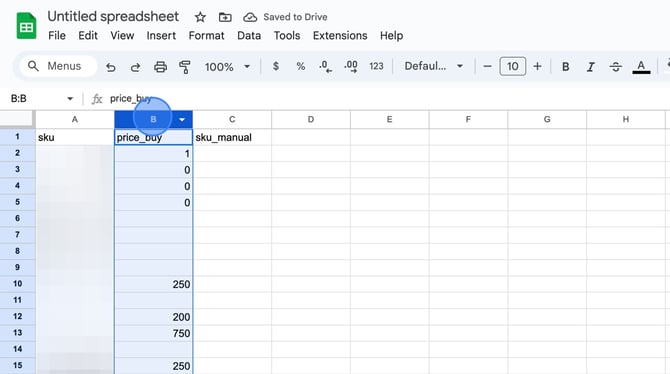Open the Help menu

coord(391,35)
